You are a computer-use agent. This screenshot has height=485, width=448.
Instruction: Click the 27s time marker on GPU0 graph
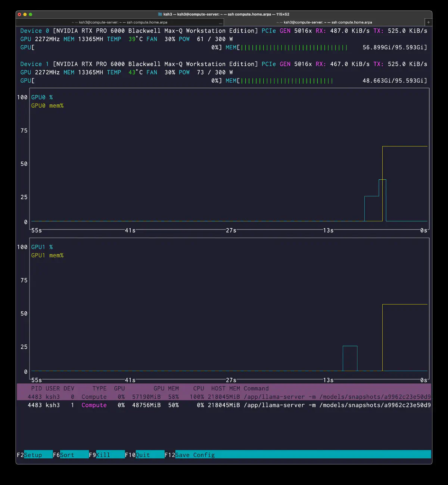coord(231,230)
